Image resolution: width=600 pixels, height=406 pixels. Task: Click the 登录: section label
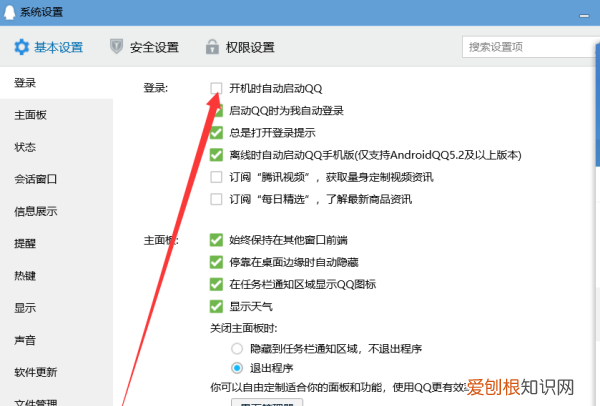point(155,88)
